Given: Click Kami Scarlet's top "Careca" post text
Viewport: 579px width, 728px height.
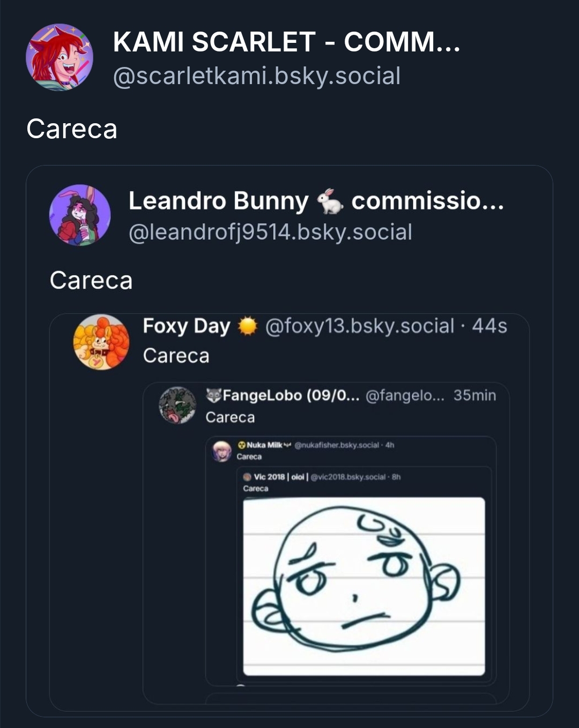Looking at the screenshot, I should [72, 129].
